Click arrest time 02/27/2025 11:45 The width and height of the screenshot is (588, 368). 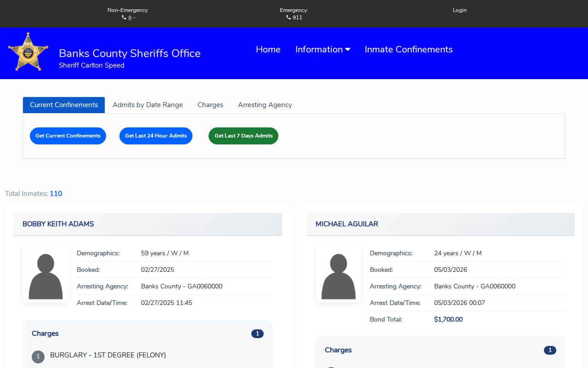click(166, 303)
